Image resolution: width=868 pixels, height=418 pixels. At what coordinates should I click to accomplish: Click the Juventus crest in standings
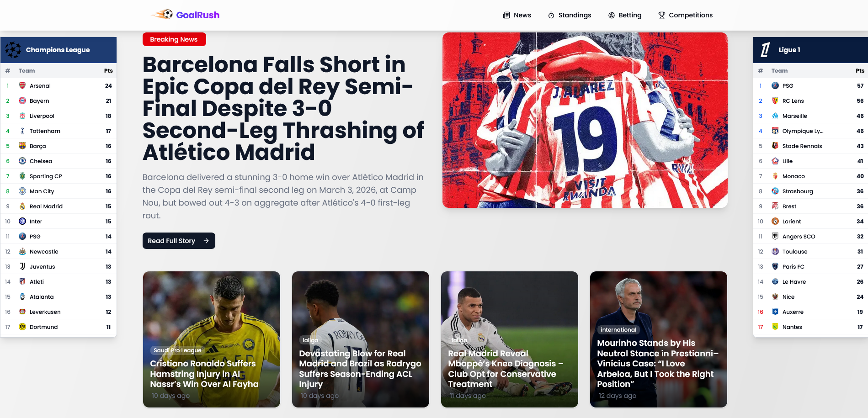[x=22, y=266]
